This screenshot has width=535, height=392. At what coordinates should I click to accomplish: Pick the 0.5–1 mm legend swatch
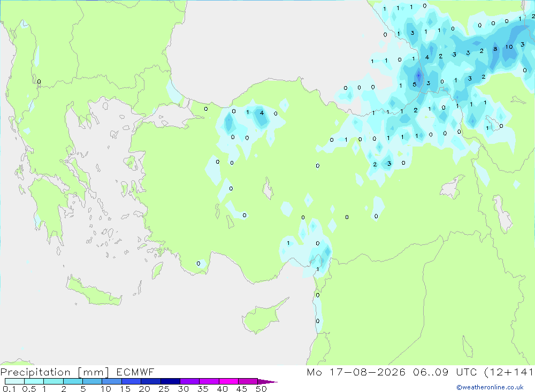[34, 381]
